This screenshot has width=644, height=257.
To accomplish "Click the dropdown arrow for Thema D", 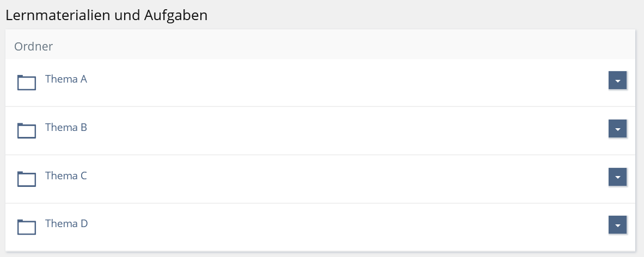I will 617,225.
